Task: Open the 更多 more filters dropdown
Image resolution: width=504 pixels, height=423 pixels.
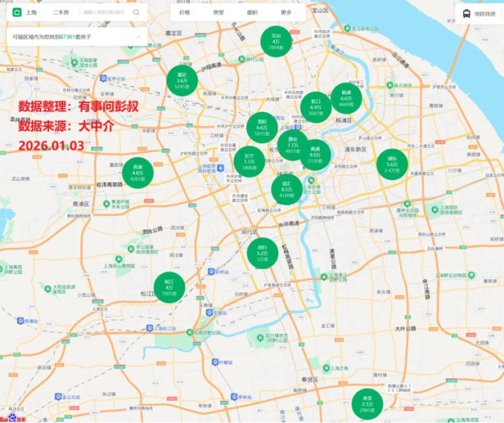Action: (x=288, y=13)
